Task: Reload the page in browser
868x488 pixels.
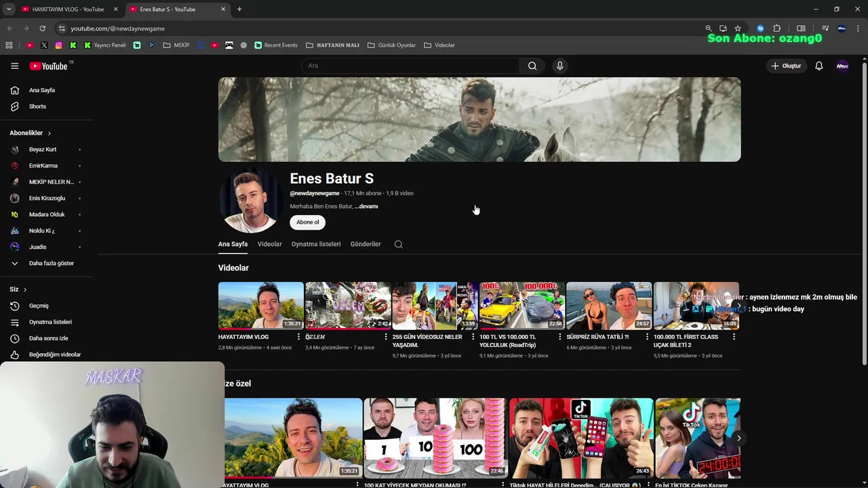Action: click(42, 28)
